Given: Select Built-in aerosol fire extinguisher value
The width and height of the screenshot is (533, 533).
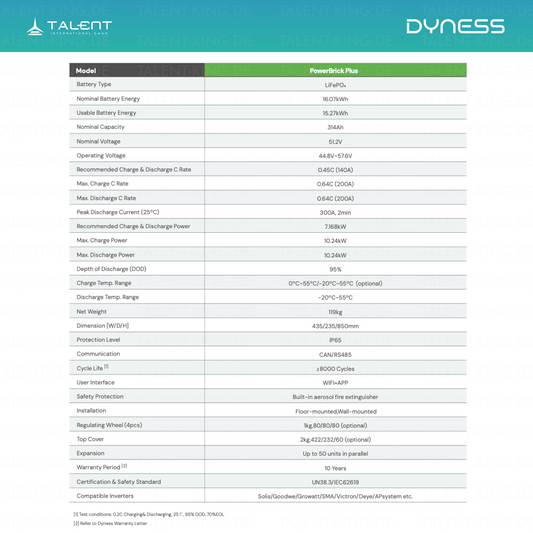Looking at the screenshot, I should [335, 397].
